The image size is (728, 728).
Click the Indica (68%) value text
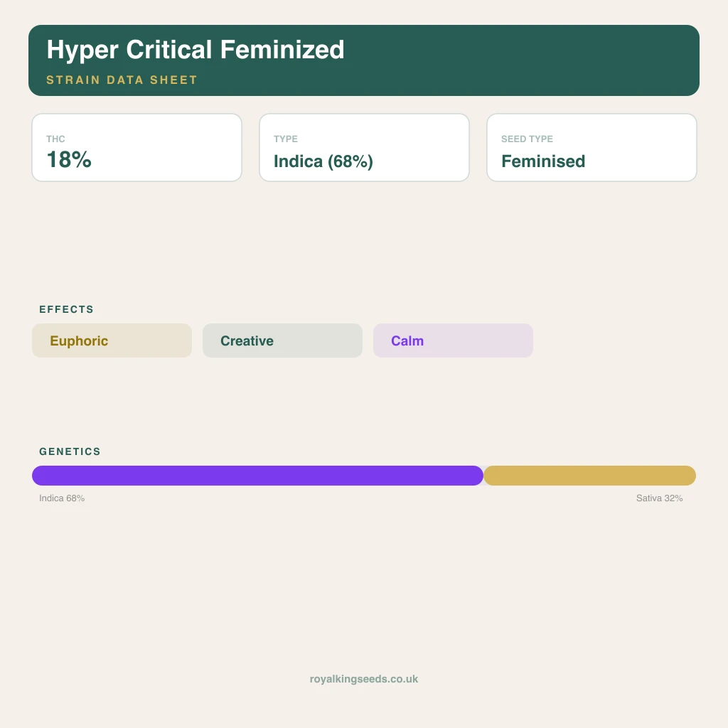point(323,161)
